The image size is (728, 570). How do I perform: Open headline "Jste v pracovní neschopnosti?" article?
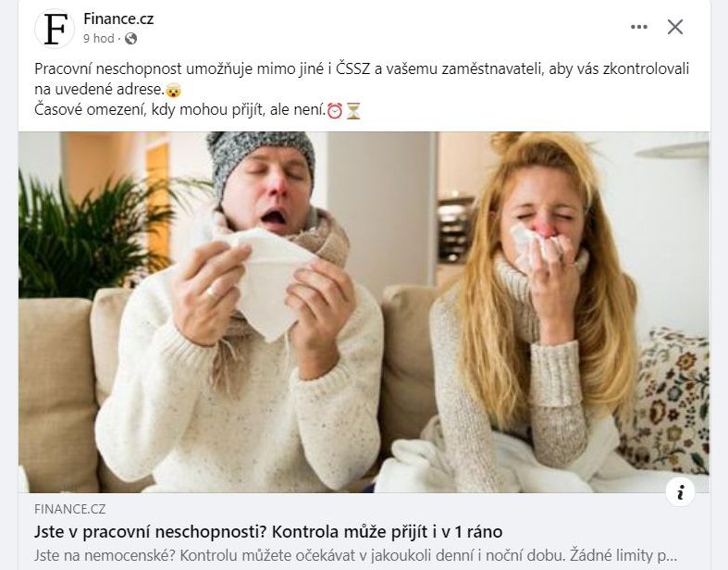pyautogui.click(x=268, y=531)
